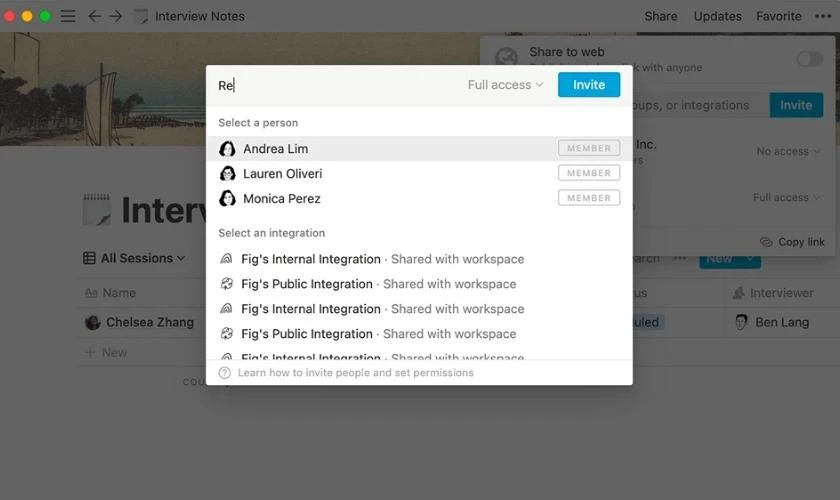This screenshot has height=500, width=840.
Task: Go forward with the right arrow
Action: pos(116,16)
